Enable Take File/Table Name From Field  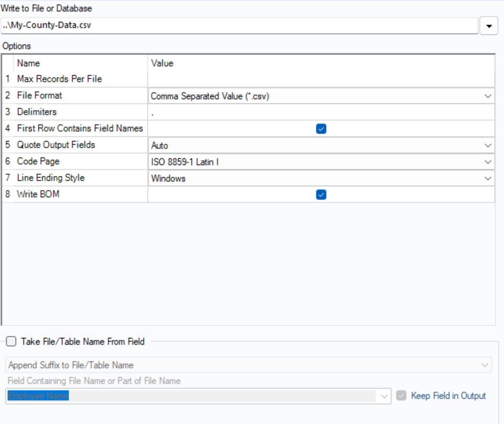(x=11, y=341)
